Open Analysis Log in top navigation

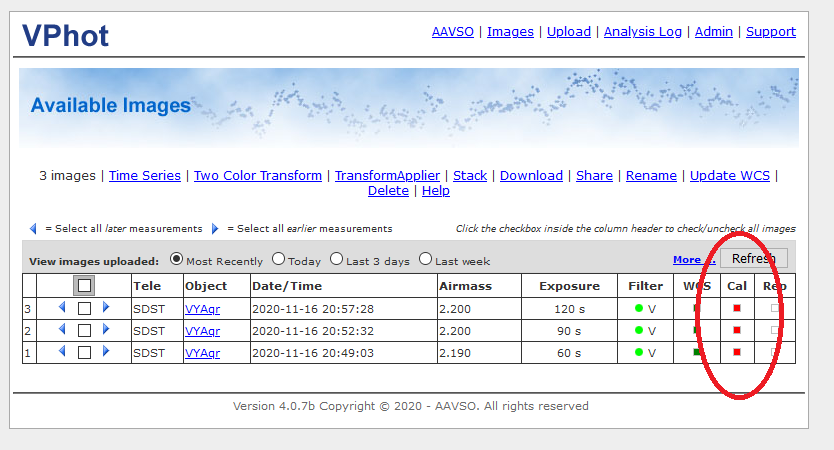[x=643, y=31]
